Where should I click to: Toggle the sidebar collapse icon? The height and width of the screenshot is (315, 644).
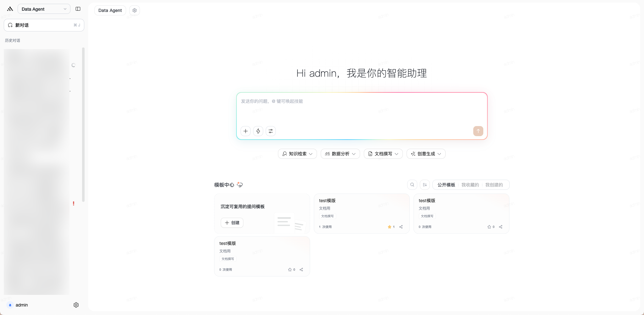pos(78,9)
